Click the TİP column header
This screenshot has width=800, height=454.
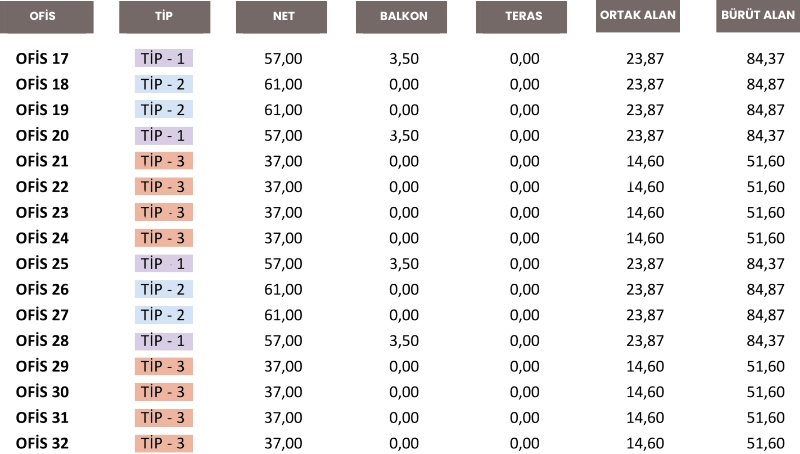164,17
